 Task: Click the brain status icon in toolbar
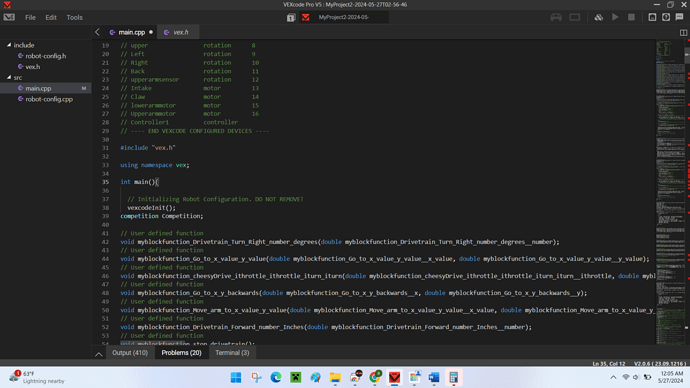[575, 18]
